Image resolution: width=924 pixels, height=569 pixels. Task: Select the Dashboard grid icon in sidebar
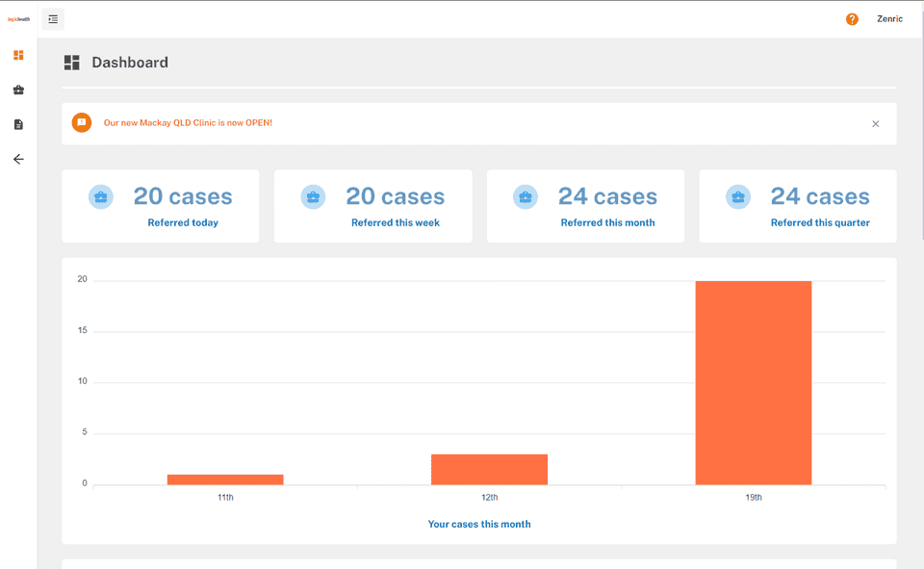(17, 55)
